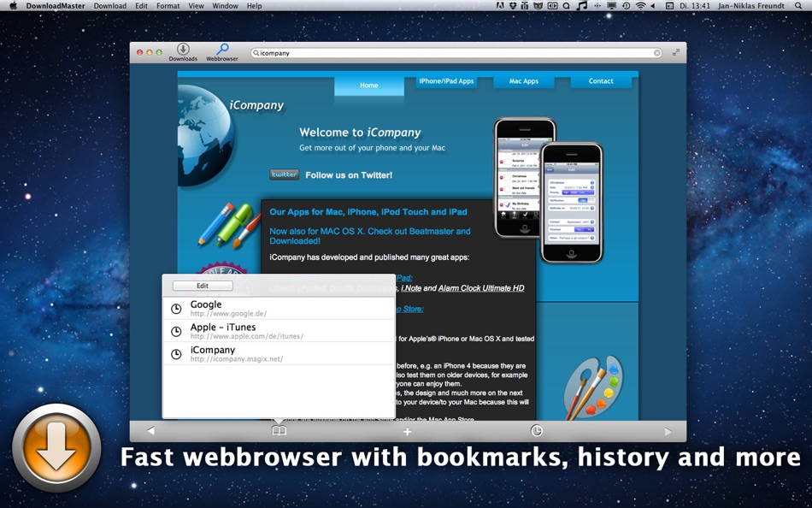Go back with the left arrow icon
The height and width of the screenshot is (508, 812).
coord(150,431)
